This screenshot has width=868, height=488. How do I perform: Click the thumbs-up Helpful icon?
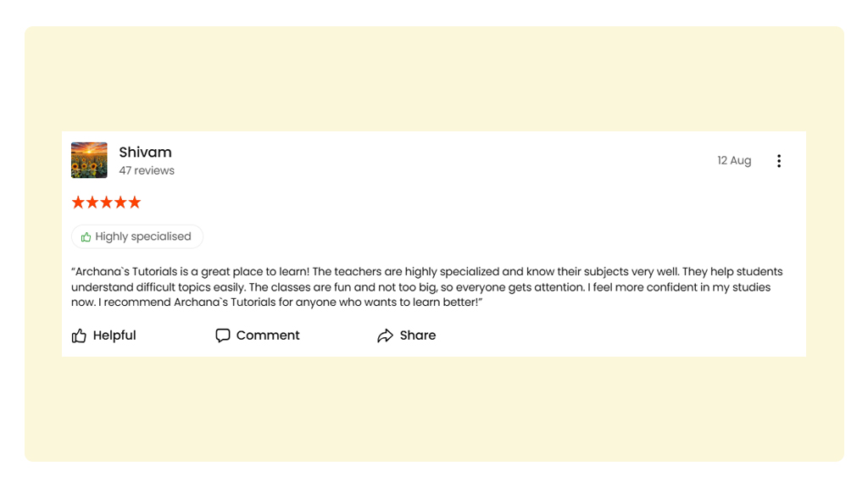[x=79, y=335]
